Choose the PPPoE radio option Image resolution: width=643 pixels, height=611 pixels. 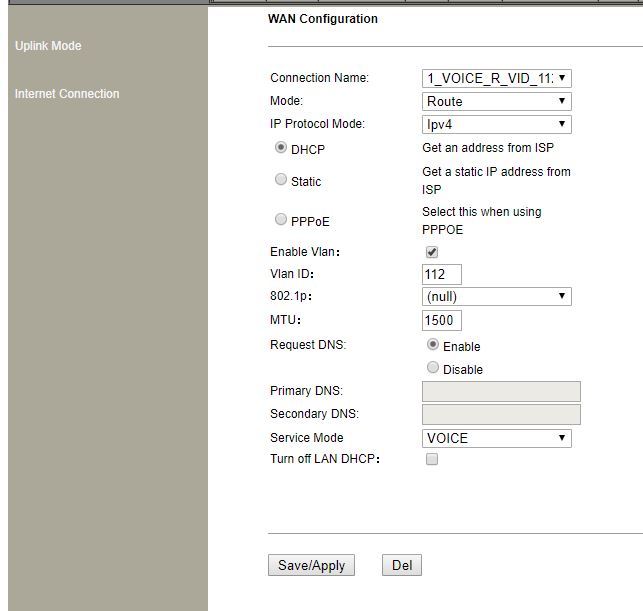pos(281,220)
